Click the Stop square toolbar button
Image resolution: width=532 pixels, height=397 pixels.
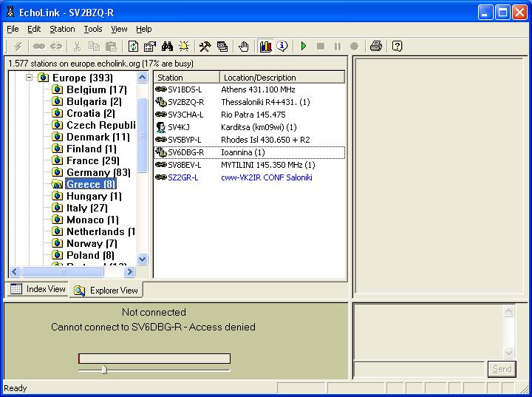click(320, 46)
